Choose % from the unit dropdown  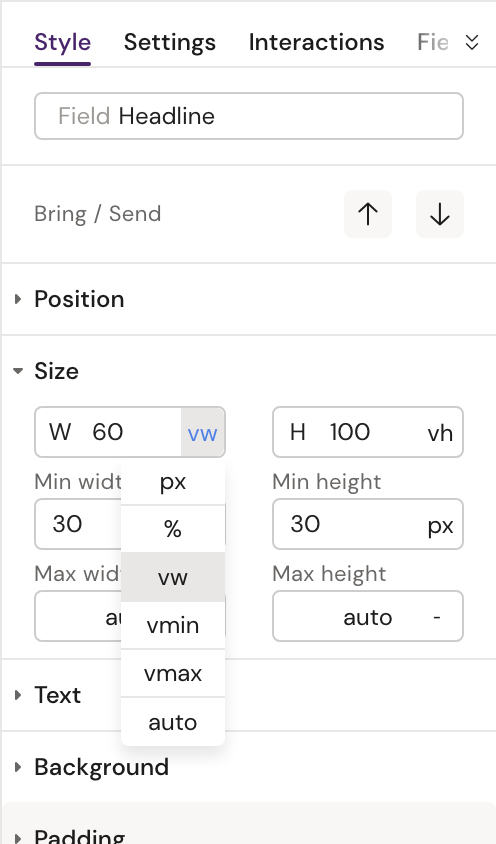[173, 529]
